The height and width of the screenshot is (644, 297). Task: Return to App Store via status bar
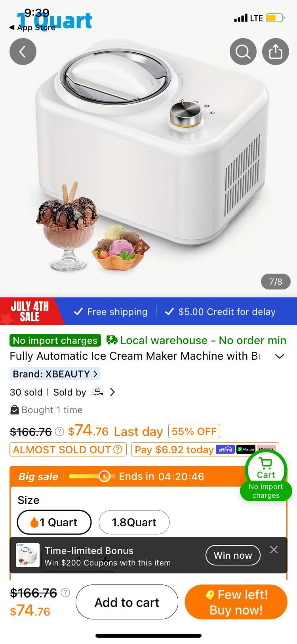pyautogui.click(x=32, y=27)
